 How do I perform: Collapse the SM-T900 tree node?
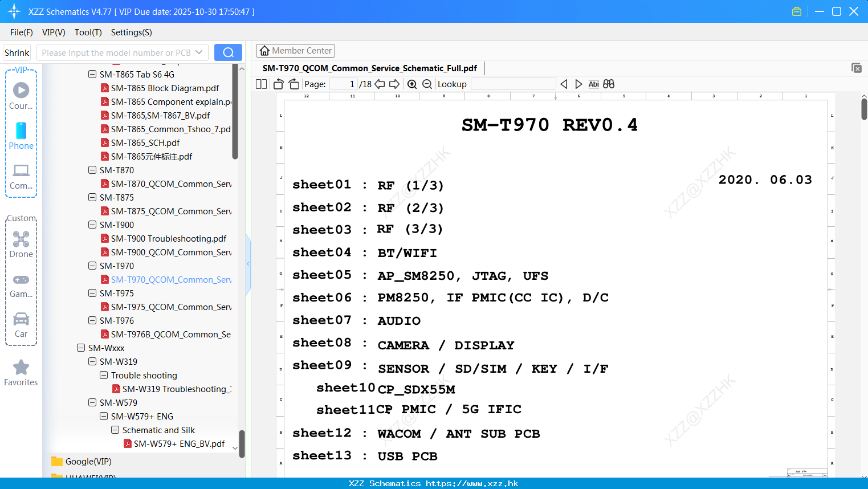pyautogui.click(x=92, y=225)
